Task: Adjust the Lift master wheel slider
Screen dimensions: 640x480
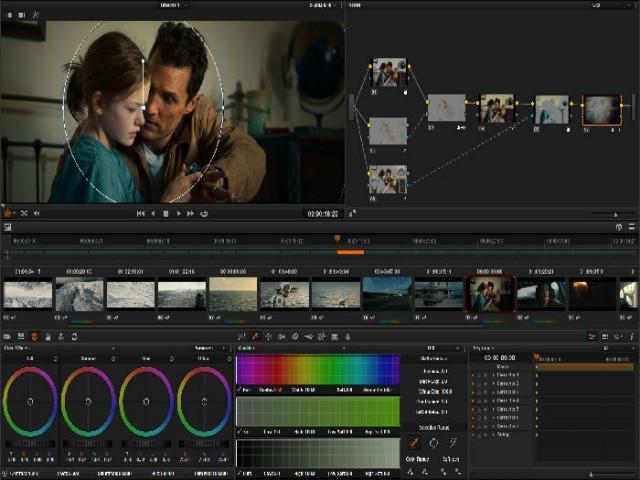Action: click(x=30, y=444)
